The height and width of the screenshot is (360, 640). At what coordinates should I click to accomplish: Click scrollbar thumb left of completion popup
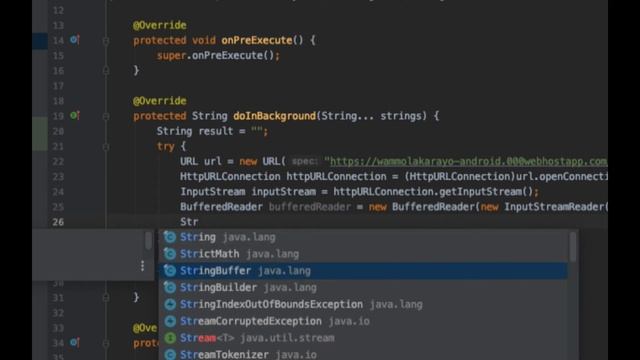click(x=148, y=240)
